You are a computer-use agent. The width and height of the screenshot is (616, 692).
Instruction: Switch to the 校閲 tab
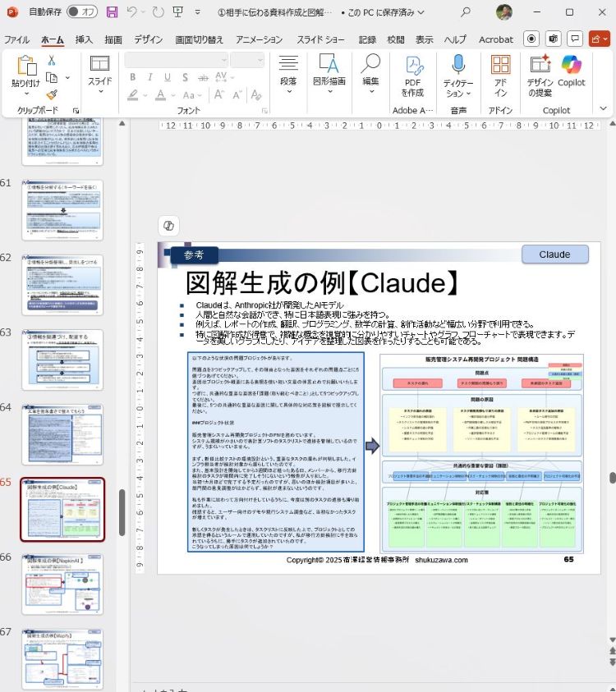tap(396, 39)
